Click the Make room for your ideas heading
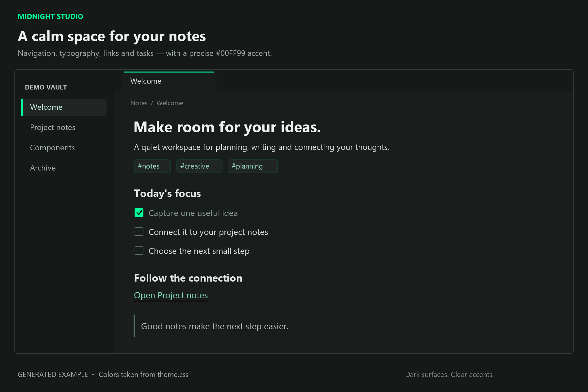 click(x=227, y=127)
